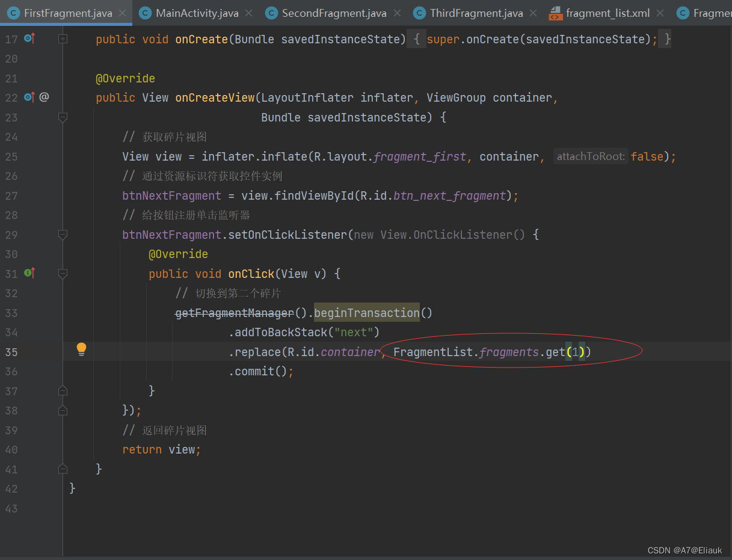Click the ViewGroup parameter type

tap(456, 97)
